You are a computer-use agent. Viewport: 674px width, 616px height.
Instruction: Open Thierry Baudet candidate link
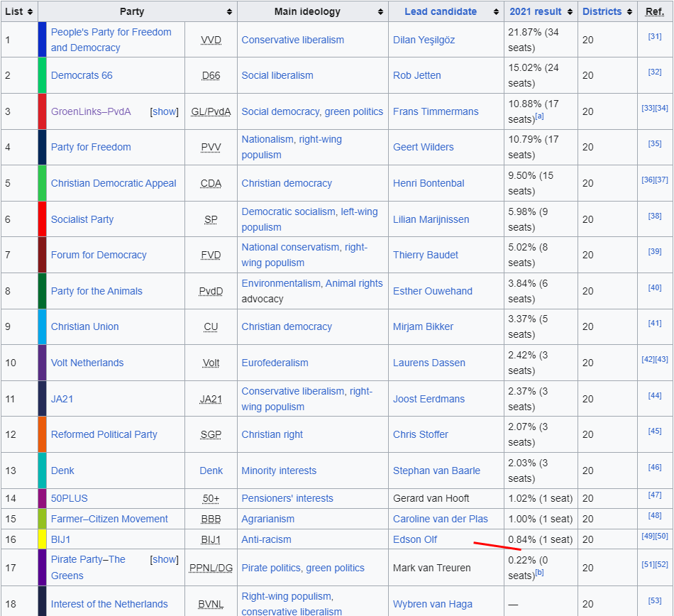click(x=426, y=255)
